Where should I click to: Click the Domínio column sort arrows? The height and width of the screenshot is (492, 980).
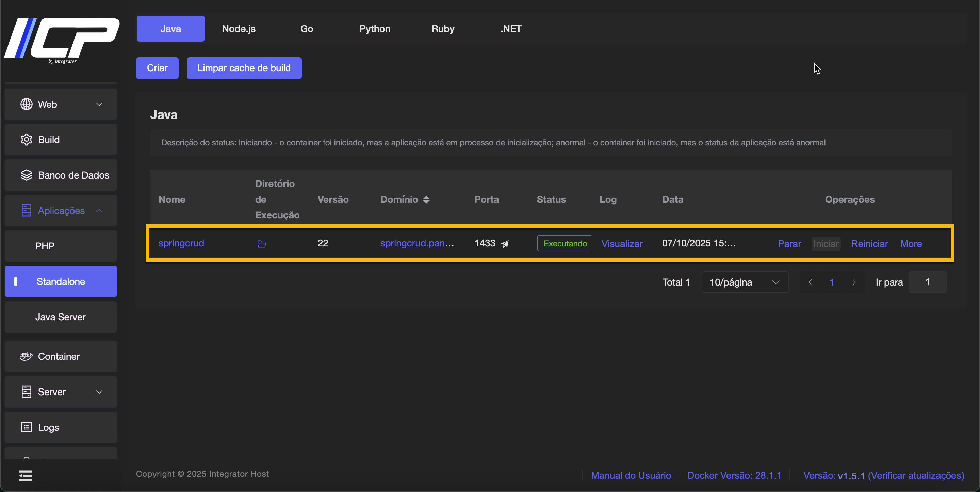426,200
